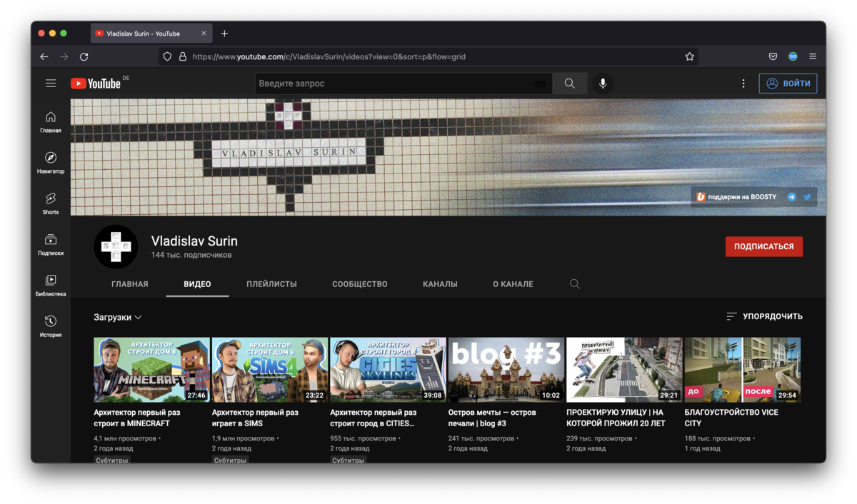Play the Sims 4 video thumbnail
The height and width of the screenshot is (504, 857).
pos(270,370)
